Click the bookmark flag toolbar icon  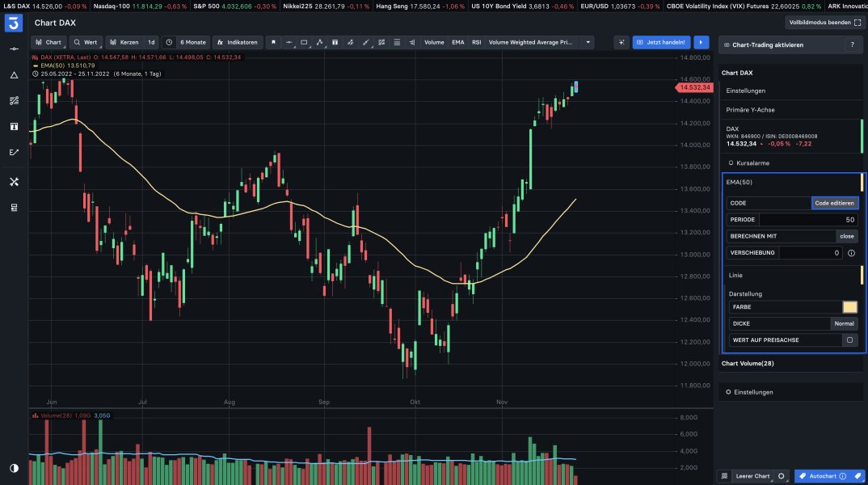pos(273,42)
